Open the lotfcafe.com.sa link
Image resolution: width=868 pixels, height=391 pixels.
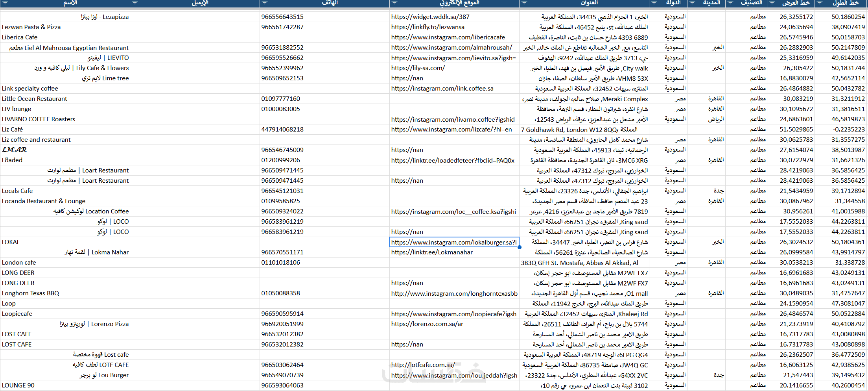(x=423, y=365)
